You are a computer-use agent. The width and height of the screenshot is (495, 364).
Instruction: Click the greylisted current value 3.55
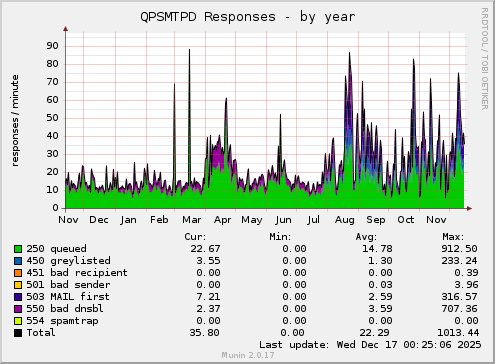[208, 261]
